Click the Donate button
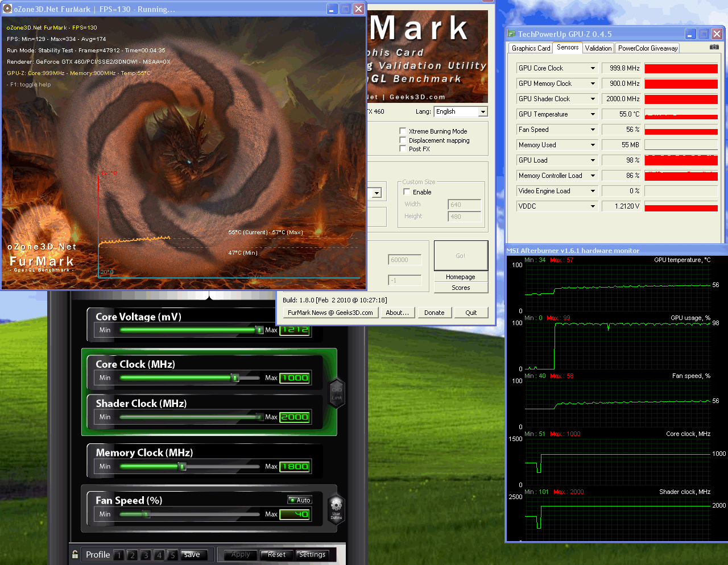 [435, 313]
